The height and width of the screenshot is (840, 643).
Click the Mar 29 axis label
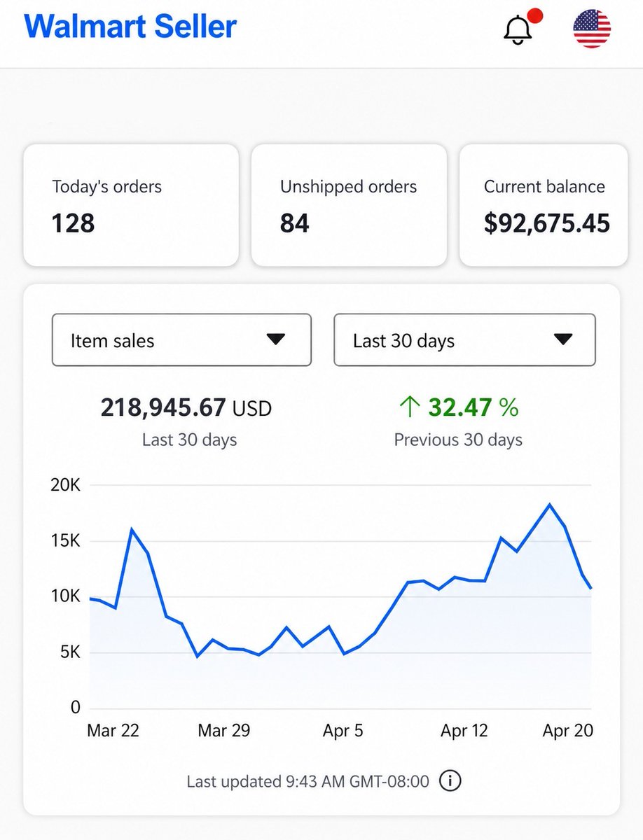tap(224, 731)
